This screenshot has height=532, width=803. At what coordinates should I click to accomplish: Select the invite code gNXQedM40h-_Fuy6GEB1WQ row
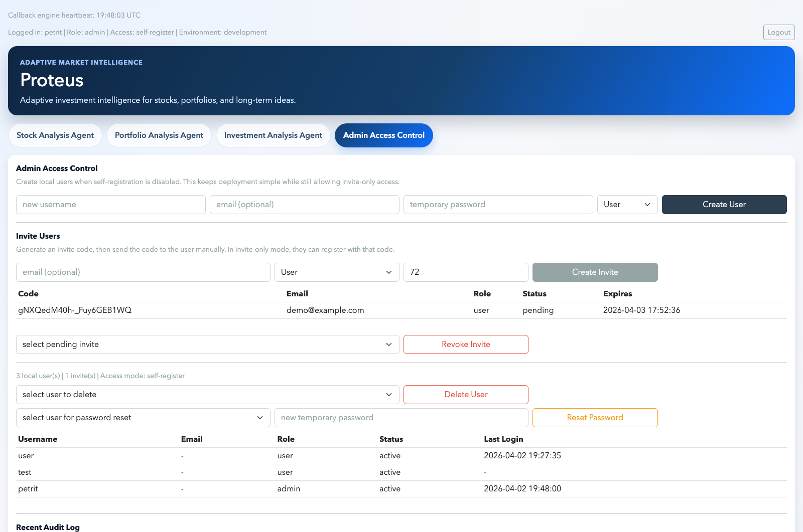tap(74, 310)
